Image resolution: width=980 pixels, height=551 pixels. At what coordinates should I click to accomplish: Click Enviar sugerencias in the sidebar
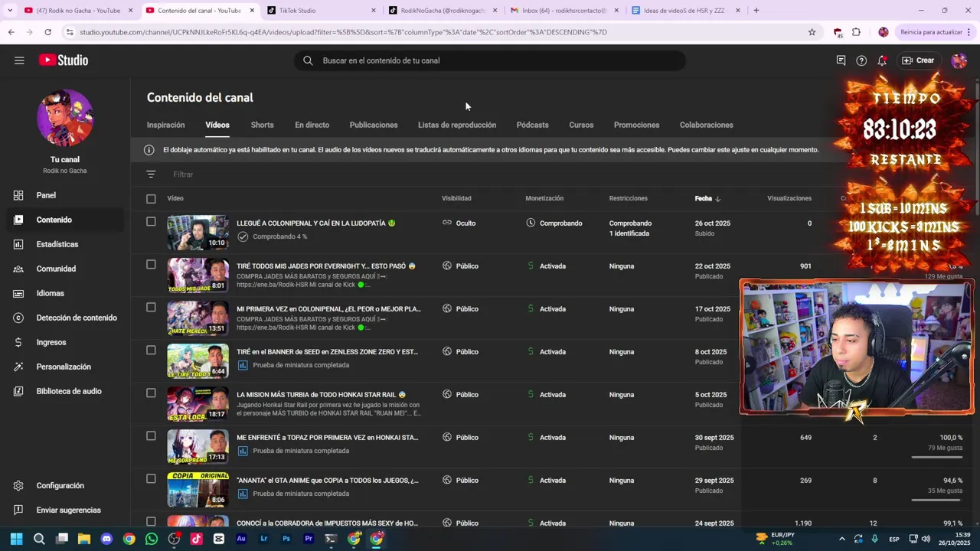65,510
